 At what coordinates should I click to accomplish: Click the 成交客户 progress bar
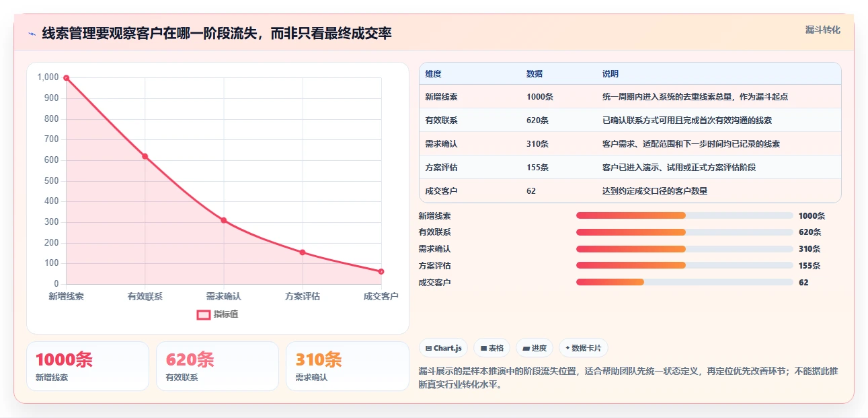[684, 283]
